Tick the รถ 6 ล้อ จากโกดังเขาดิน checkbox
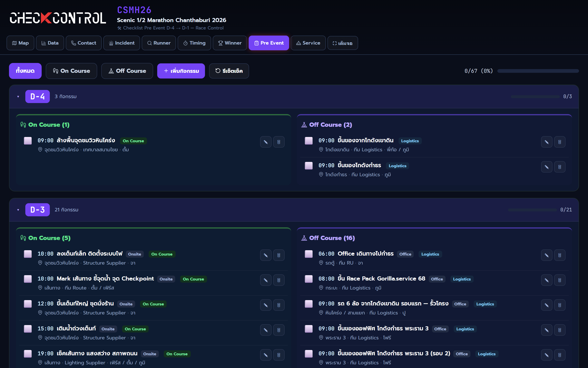588x368 pixels. 308,304
